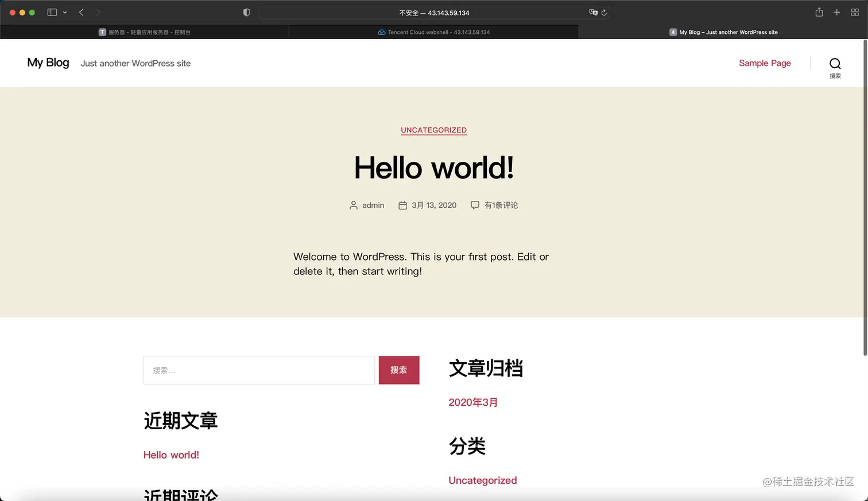Screen dimensions: 868x501
Task: Open the Uncategorized link under 分类
Action: point(483,480)
